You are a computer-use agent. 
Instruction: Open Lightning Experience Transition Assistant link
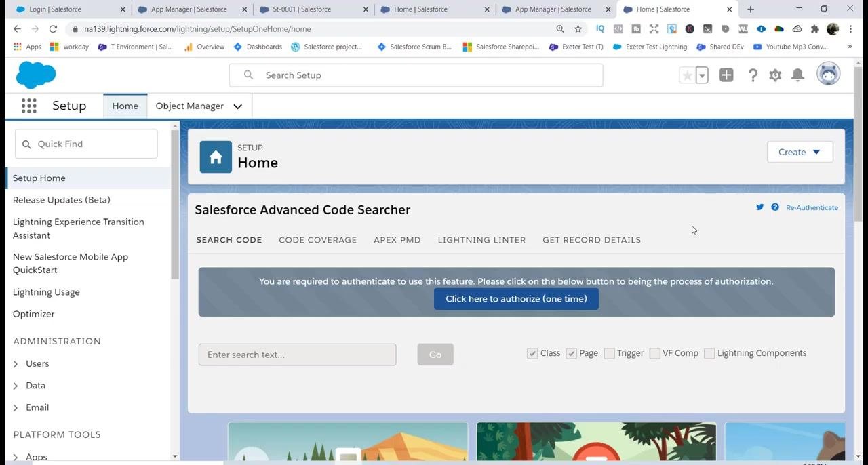pos(79,228)
